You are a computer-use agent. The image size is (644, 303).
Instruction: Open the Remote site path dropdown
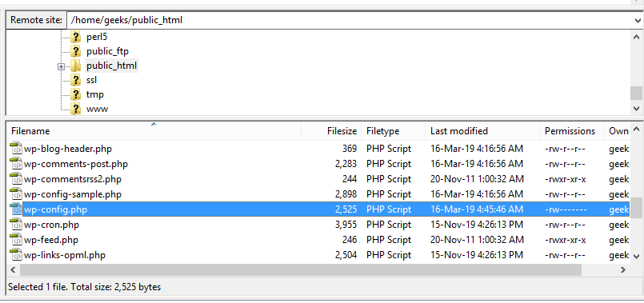click(638, 20)
